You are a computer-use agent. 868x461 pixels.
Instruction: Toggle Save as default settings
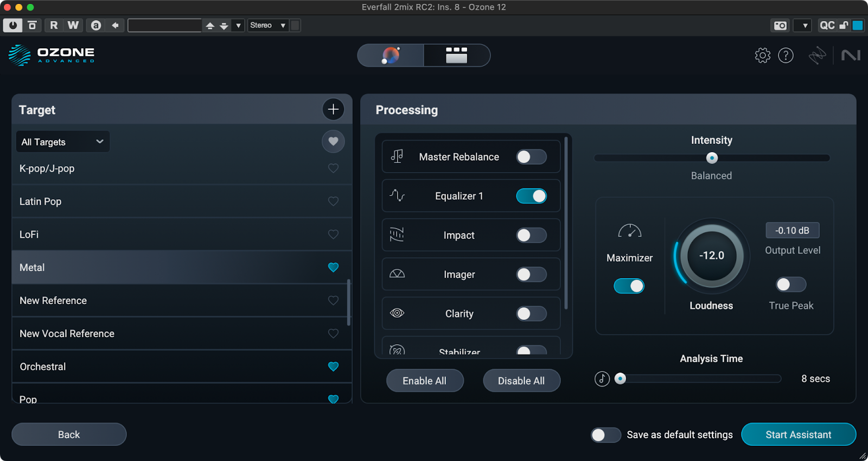[605, 435]
